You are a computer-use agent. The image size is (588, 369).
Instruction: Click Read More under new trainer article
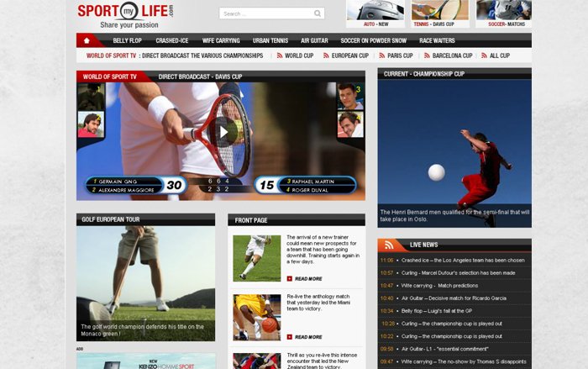click(x=308, y=278)
